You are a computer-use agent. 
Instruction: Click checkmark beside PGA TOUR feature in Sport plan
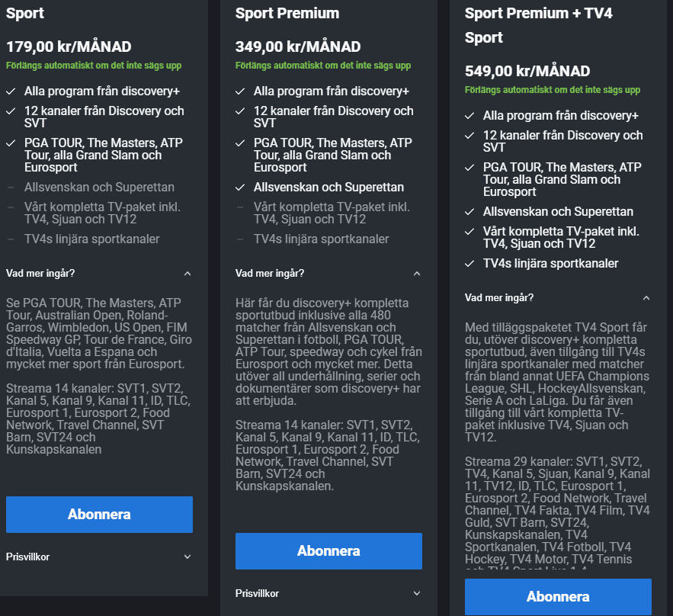click(x=11, y=143)
